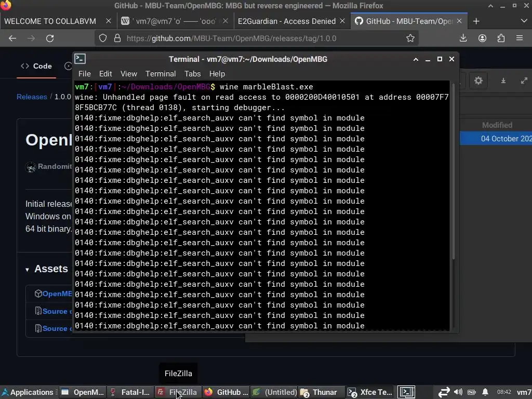Open the terminal Help menu
532x399 pixels.
(x=217, y=74)
